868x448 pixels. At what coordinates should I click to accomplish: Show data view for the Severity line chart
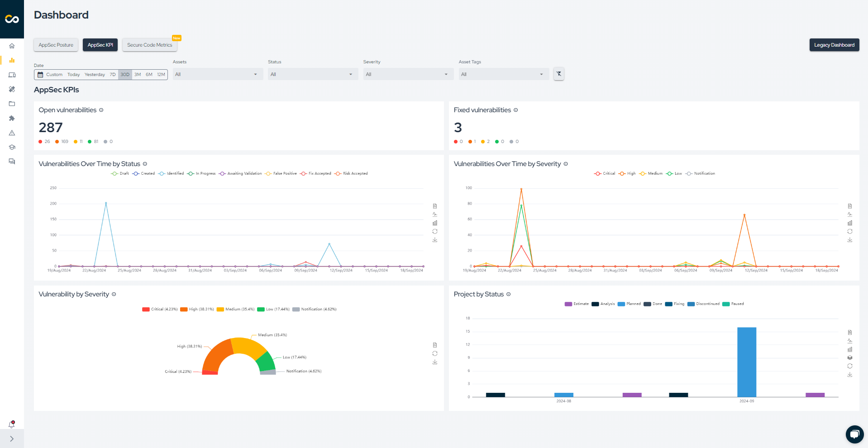click(x=850, y=206)
